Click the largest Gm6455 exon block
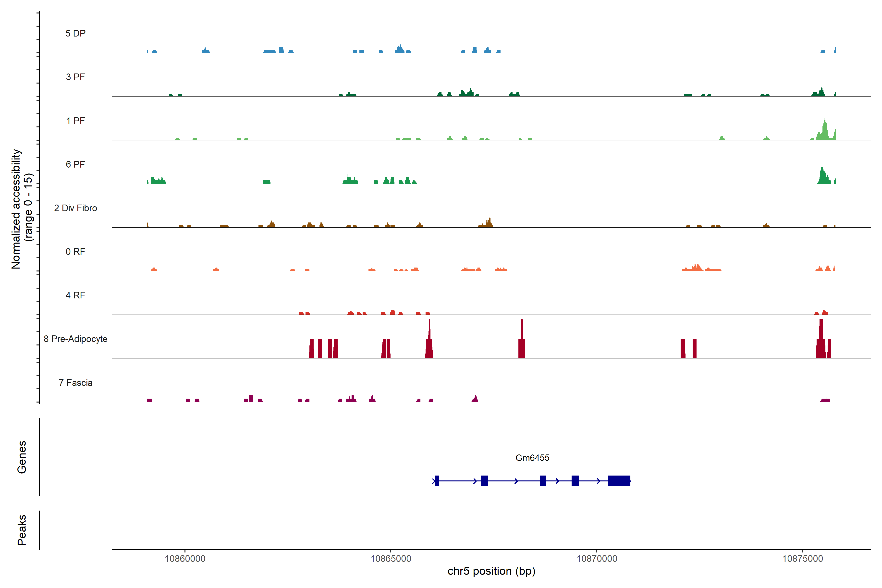882x588 pixels. point(619,481)
